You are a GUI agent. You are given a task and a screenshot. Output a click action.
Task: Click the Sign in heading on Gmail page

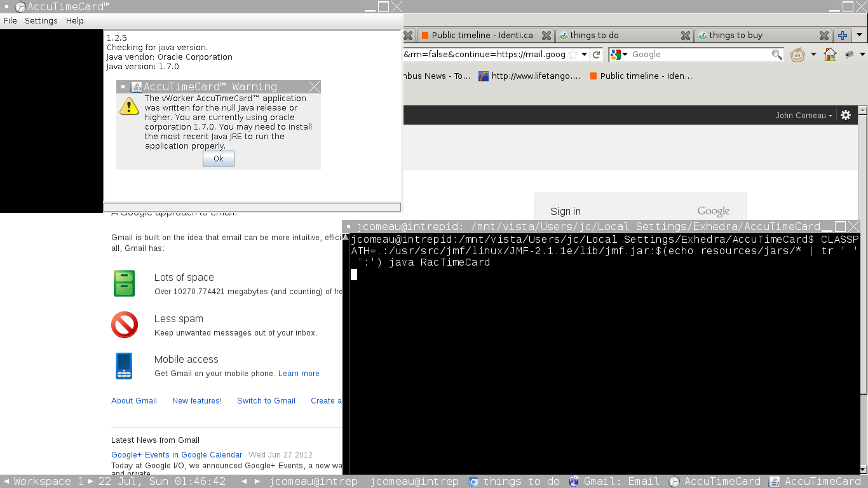point(566,212)
